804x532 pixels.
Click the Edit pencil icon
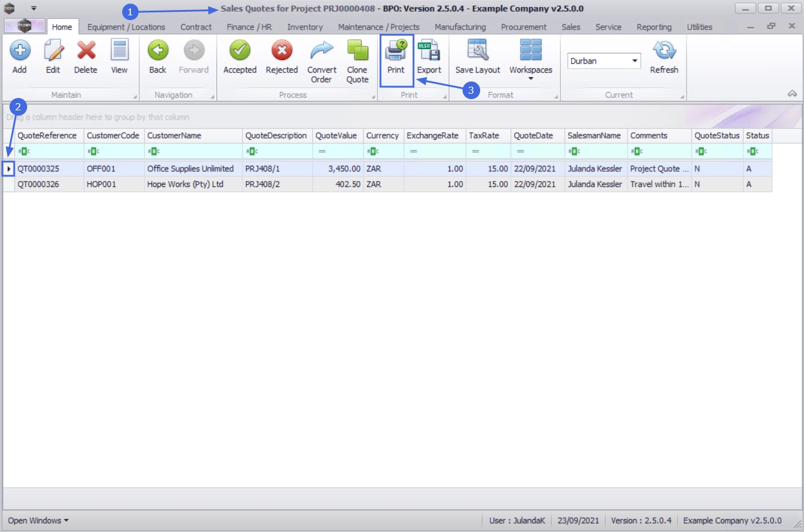(53, 51)
